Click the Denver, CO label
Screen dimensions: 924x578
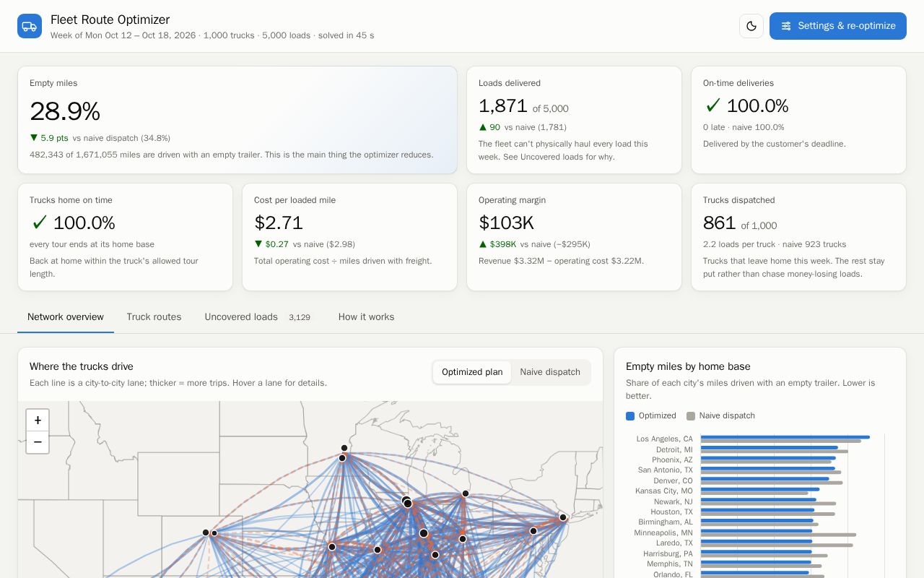pyautogui.click(x=673, y=480)
